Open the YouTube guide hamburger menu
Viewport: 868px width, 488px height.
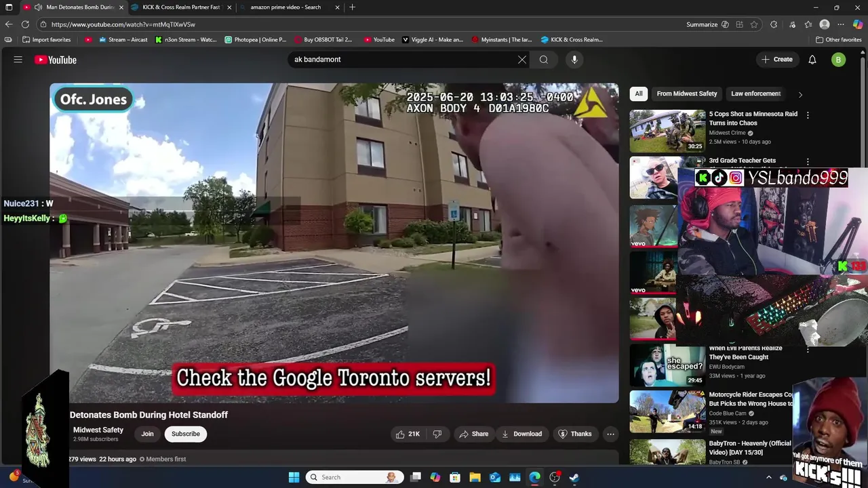[x=18, y=60]
